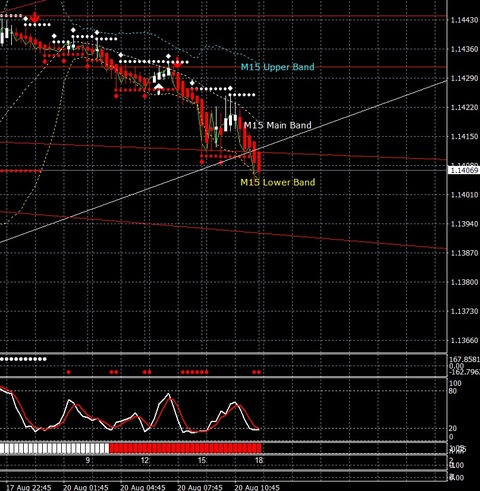Click the 1.13800 price axis label

464,282
